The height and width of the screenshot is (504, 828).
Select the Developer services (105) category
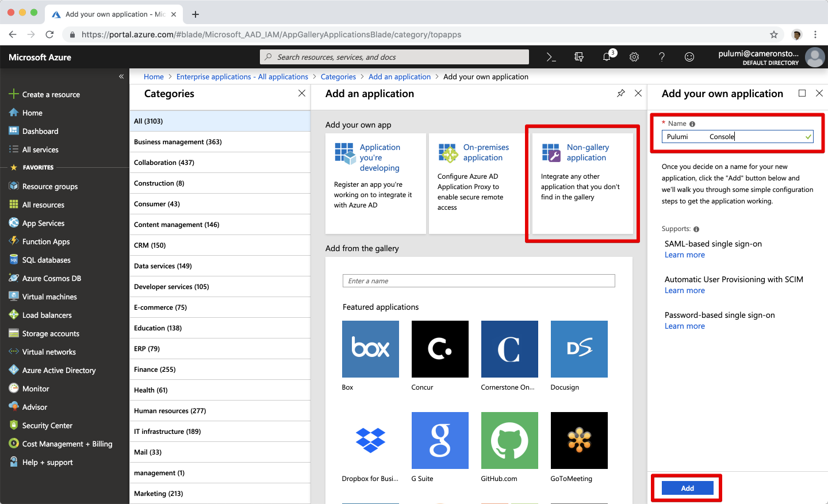(x=171, y=287)
